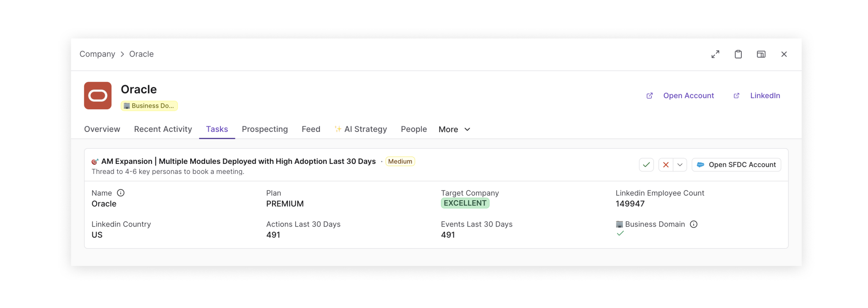Screen dimensions: 868x308
Task: Switch to the Recent Activity tab
Action: coord(163,129)
